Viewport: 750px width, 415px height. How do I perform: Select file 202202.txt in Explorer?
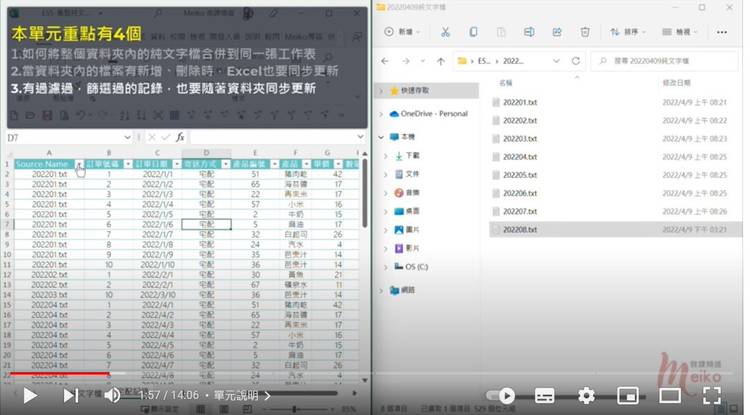(519, 120)
